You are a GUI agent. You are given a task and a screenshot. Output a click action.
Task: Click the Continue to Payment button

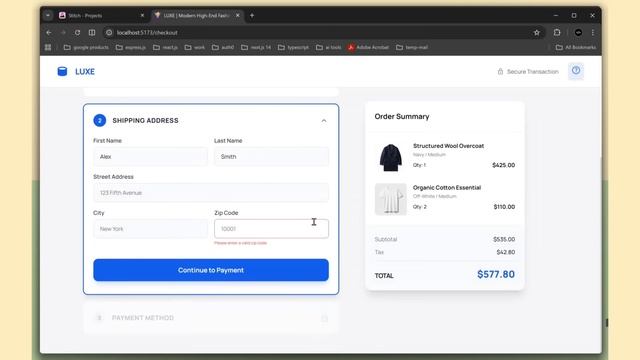pyautogui.click(x=211, y=270)
